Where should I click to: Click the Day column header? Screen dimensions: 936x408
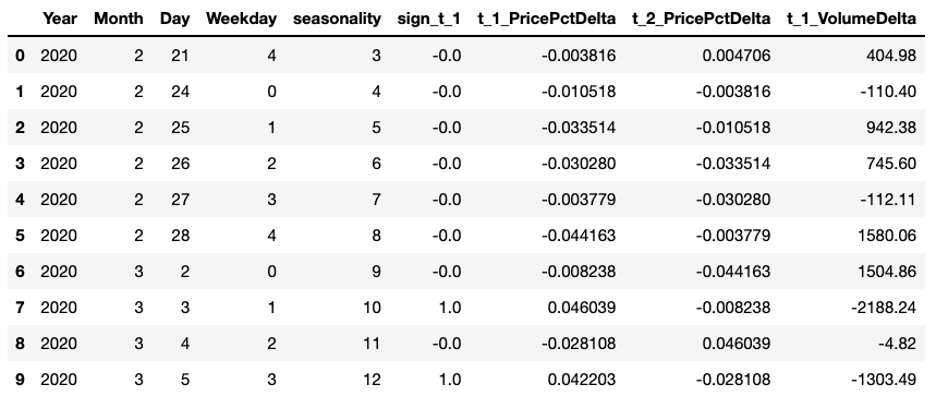tap(175, 19)
